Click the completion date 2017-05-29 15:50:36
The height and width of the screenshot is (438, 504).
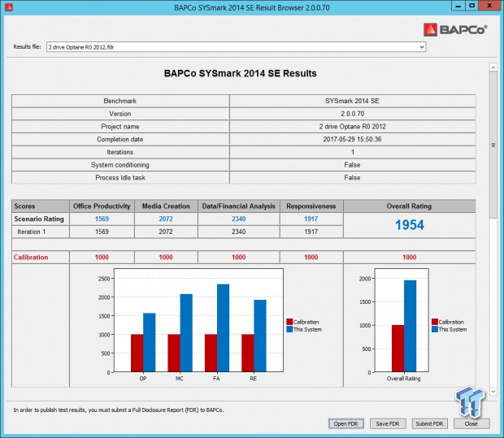click(x=352, y=140)
